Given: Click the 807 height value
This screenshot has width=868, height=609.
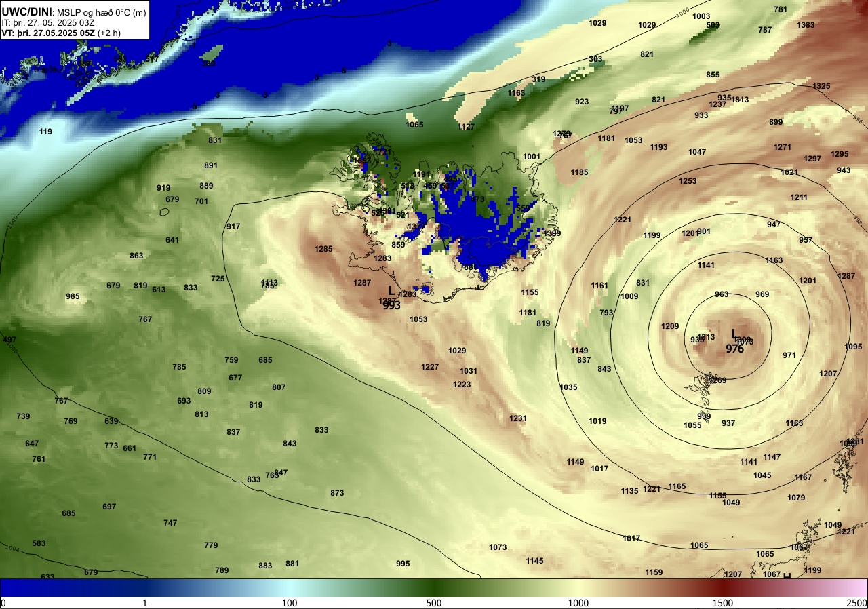Looking at the screenshot, I should click(279, 387).
